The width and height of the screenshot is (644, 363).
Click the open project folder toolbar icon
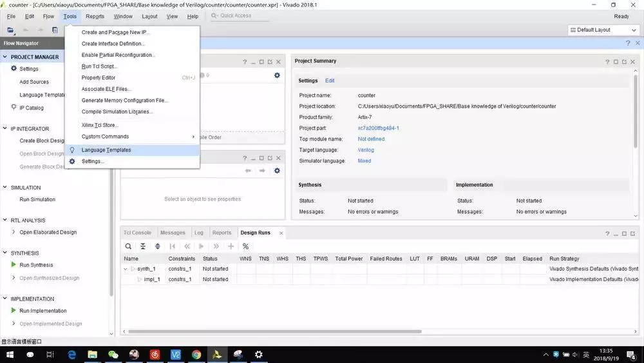(x=10, y=30)
